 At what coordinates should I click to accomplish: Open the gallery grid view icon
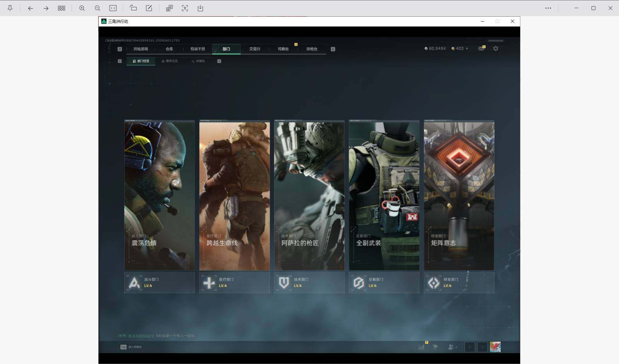click(x=62, y=8)
